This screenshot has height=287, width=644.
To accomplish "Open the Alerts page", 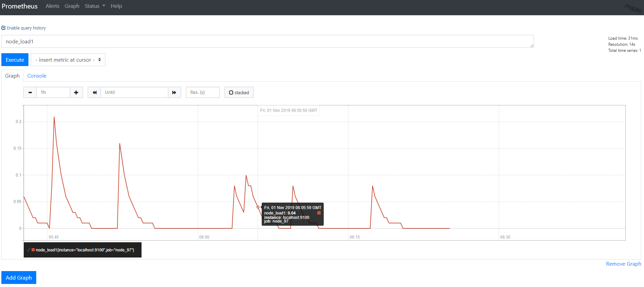I will point(52,6).
